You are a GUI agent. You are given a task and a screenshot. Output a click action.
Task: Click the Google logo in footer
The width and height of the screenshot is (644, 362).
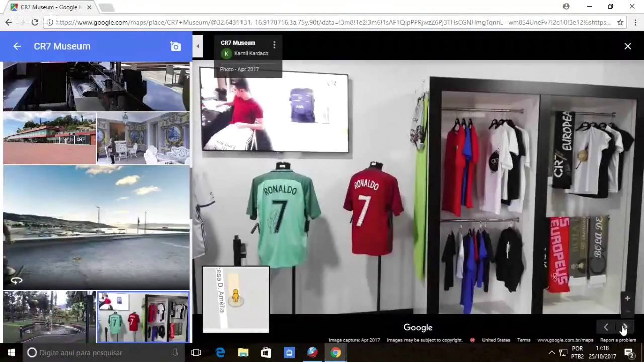(418, 327)
